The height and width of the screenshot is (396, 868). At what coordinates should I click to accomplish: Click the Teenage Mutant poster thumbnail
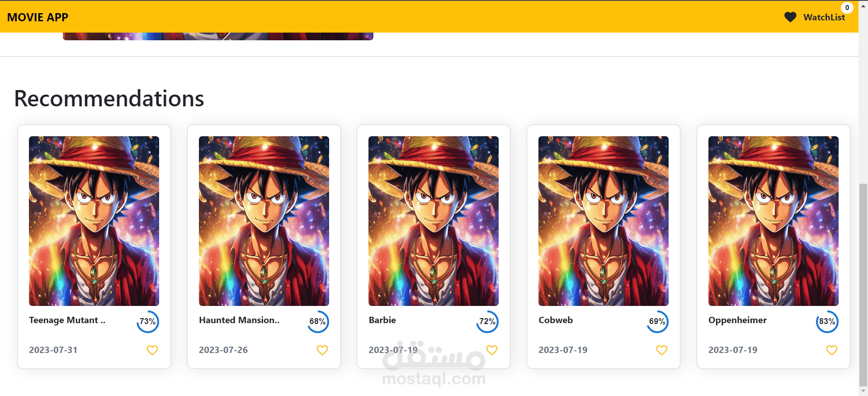[94, 221]
